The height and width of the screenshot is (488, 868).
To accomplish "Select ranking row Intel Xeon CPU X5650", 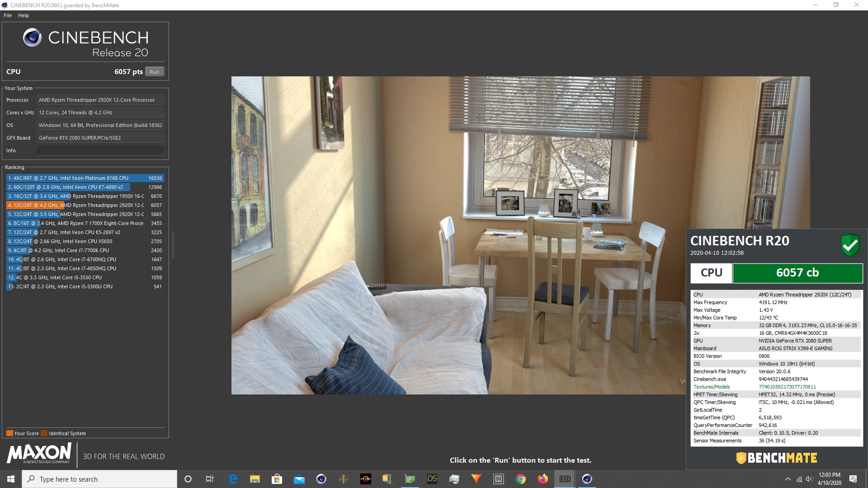I will (85, 241).
